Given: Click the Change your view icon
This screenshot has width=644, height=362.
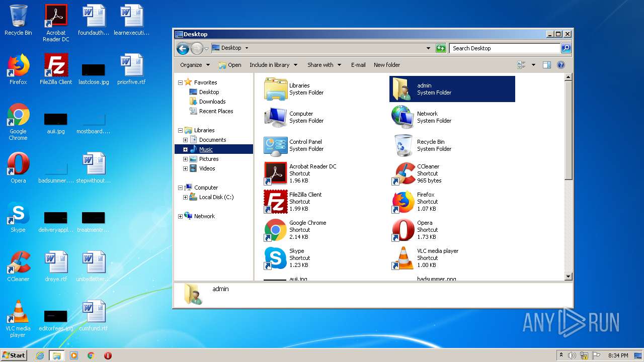Looking at the screenshot, I should click(521, 65).
